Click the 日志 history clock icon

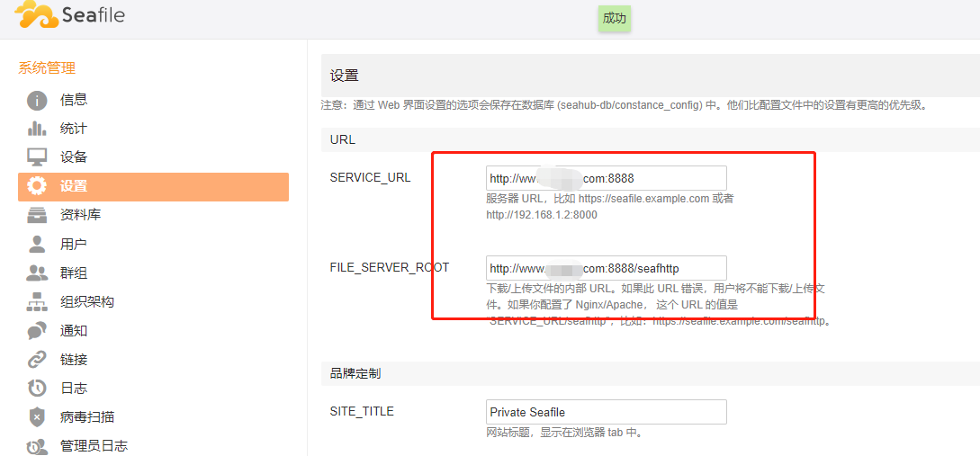pos(37,388)
